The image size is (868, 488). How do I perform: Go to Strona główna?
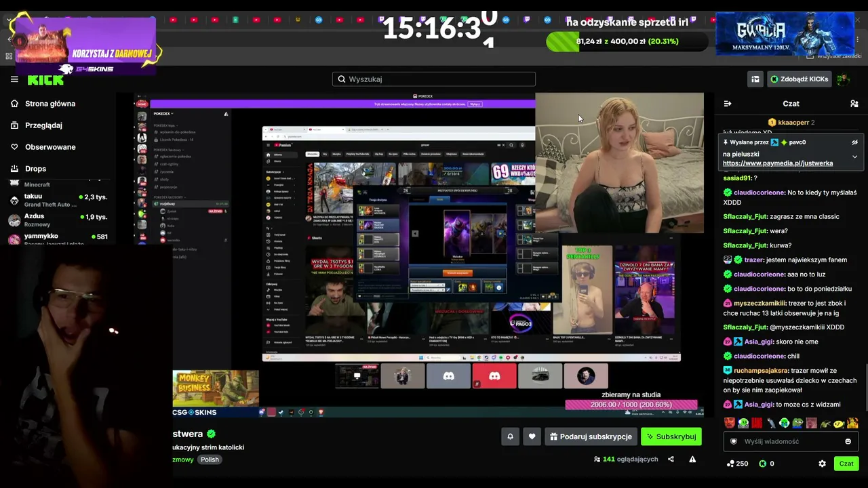coord(50,104)
